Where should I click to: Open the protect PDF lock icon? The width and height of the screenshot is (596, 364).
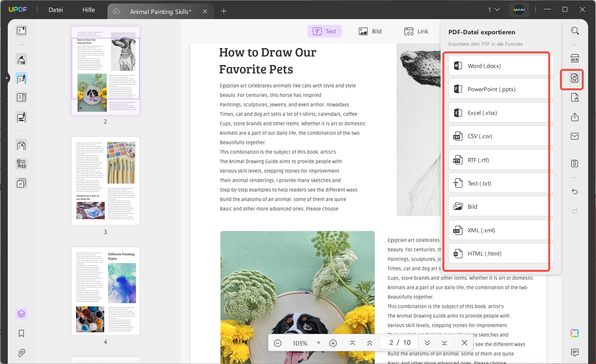[x=575, y=97]
